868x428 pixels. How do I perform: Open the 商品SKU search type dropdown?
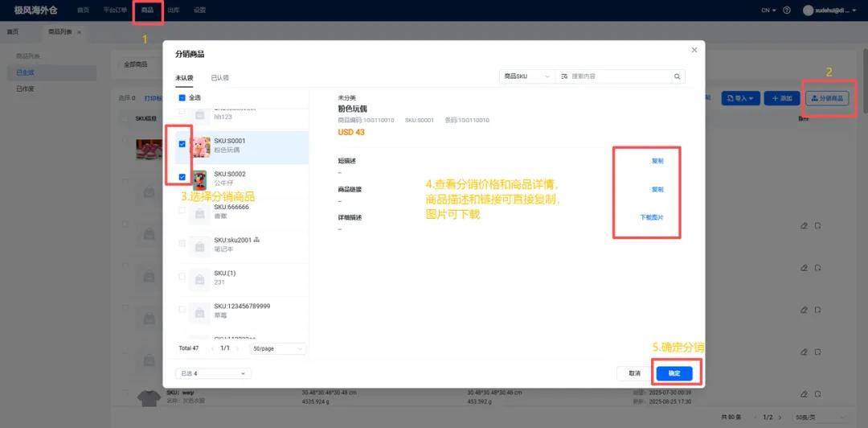coord(526,76)
